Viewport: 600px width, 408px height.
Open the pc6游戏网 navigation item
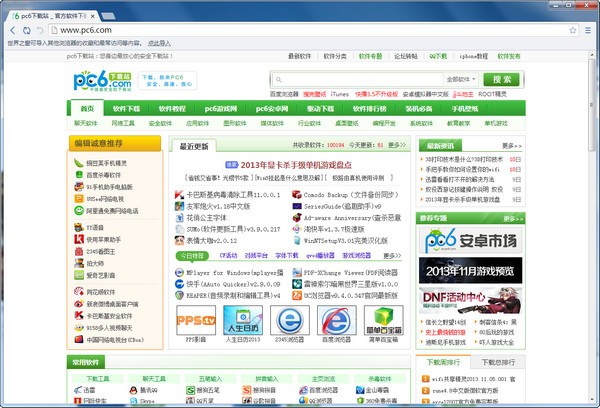pos(221,109)
